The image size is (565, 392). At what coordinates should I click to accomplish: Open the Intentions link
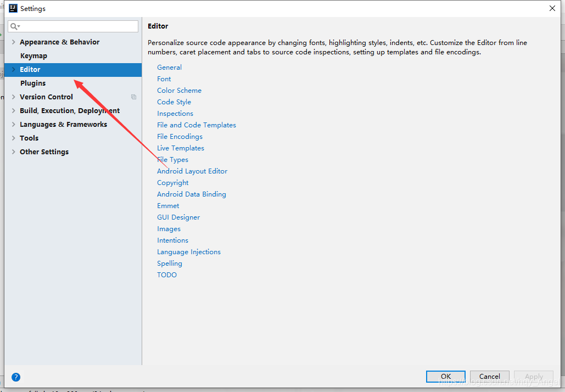click(x=172, y=240)
